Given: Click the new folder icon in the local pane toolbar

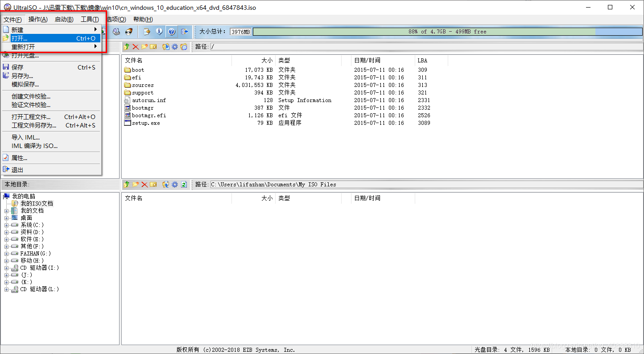Looking at the screenshot, I should pyautogui.click(x=136, y=184).
